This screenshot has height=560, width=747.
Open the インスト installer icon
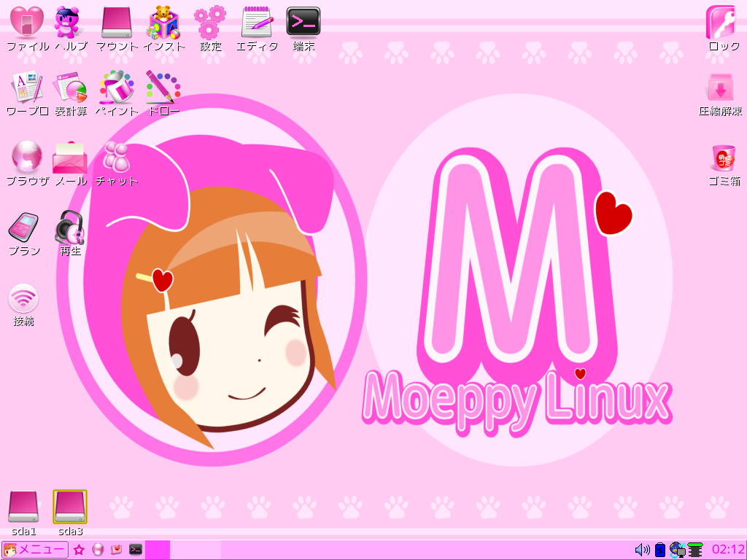click(163, 22)
